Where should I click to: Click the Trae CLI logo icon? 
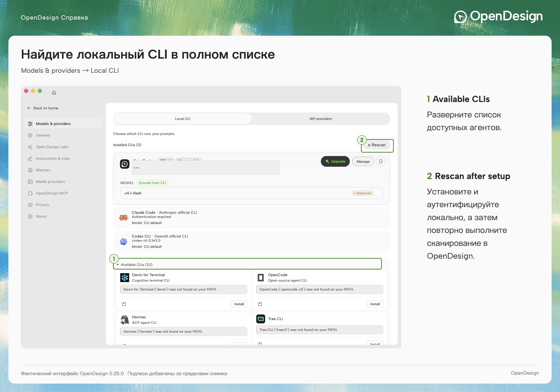[261, 319]
